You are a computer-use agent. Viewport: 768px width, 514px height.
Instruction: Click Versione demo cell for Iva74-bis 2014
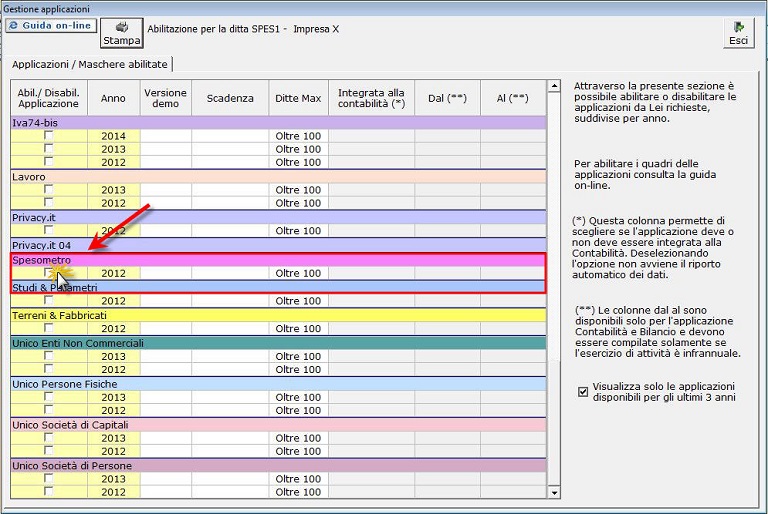click(166, 136)
